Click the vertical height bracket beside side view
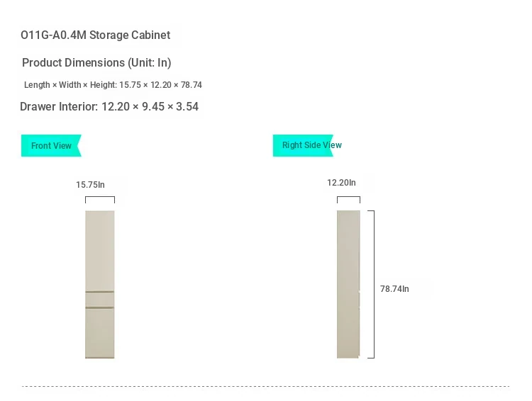Image resolution: width=532 pixels, height=401 pixels. click(371, 284)
